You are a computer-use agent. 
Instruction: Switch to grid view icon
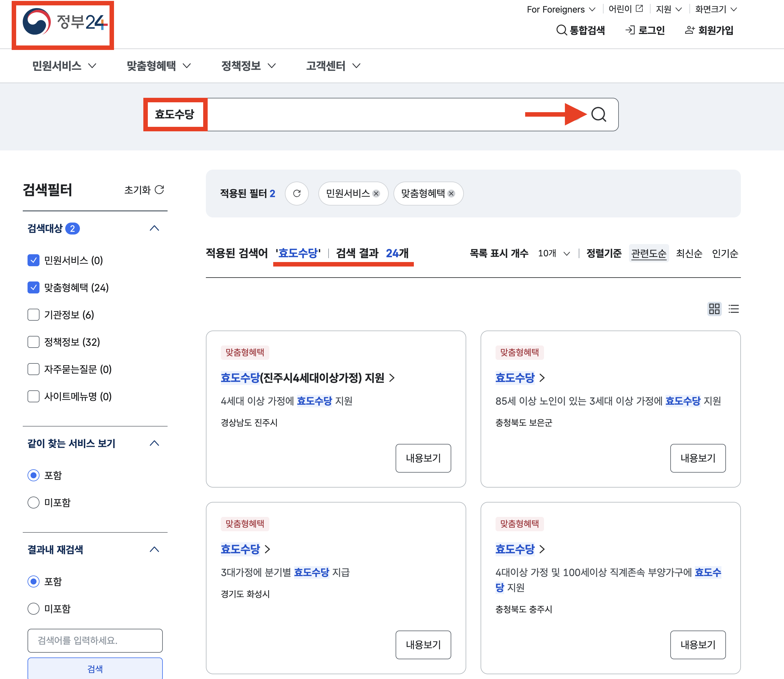point(714,309)
